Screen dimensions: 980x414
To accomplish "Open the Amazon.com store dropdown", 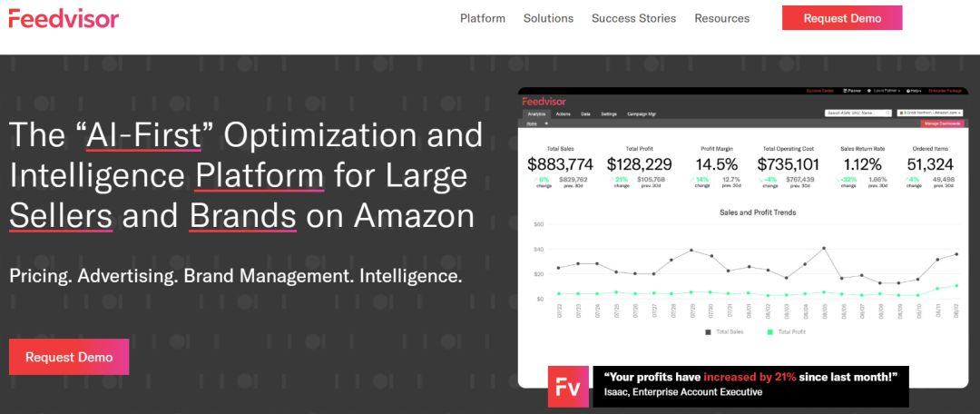I will pos(930,113).
